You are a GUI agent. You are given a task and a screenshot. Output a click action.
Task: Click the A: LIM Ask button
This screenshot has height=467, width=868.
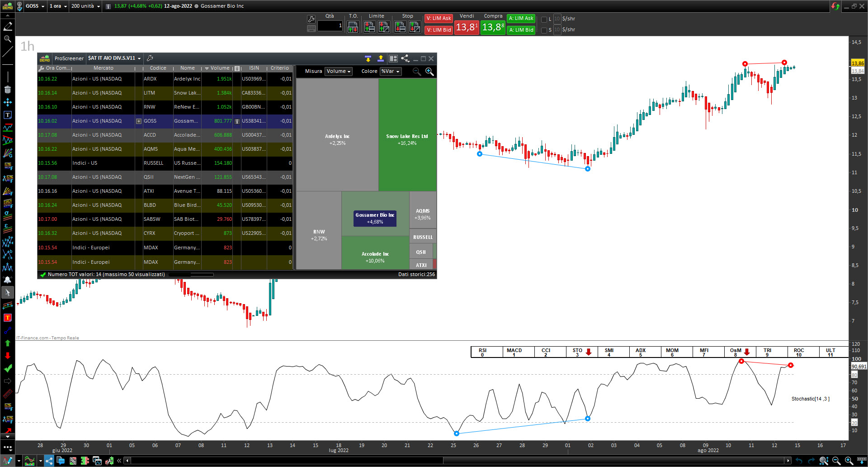coord(521,19)
